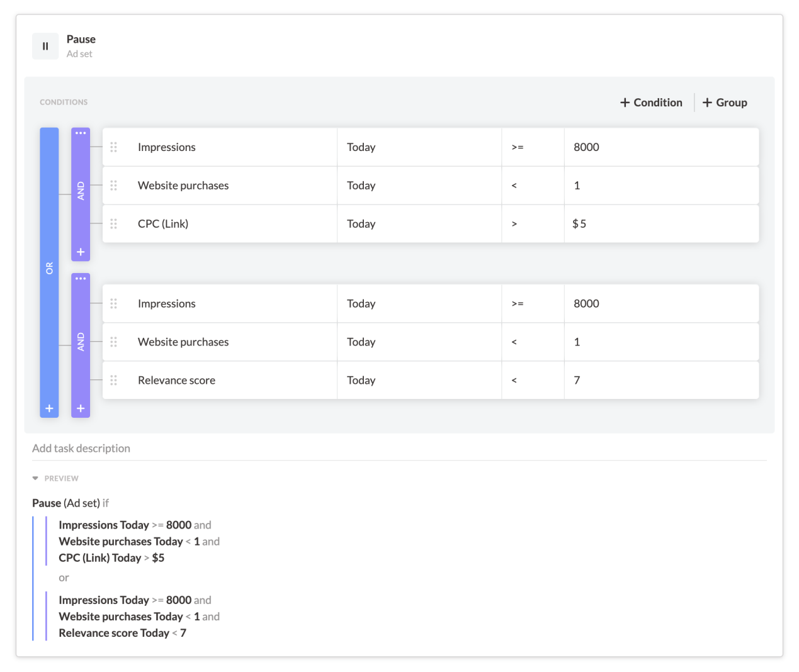Click plus at bottom of OR bar

tap(49, 408)
